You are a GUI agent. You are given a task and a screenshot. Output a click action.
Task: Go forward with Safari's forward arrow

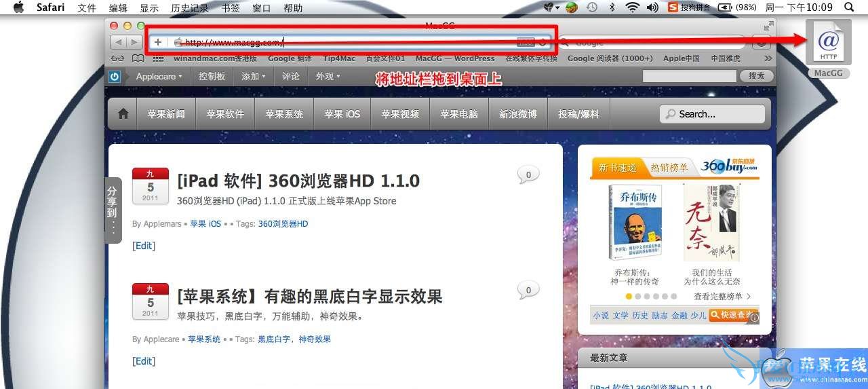click(134, 42)
